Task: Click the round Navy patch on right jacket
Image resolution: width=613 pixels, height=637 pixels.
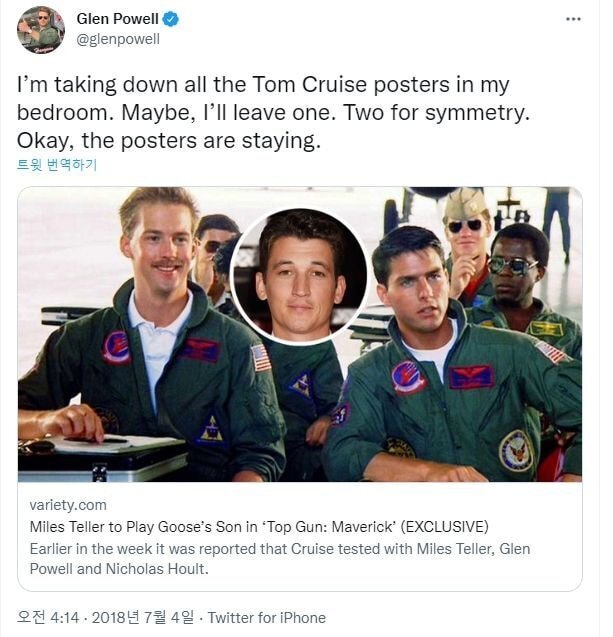Action: 516,450
